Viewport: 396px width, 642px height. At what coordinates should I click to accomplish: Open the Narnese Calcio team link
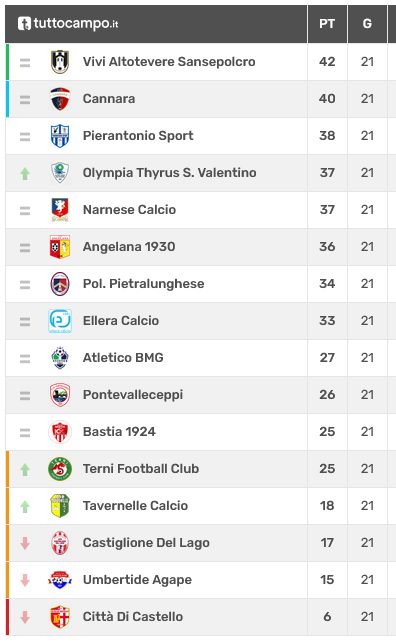click(x=129, y=210)
